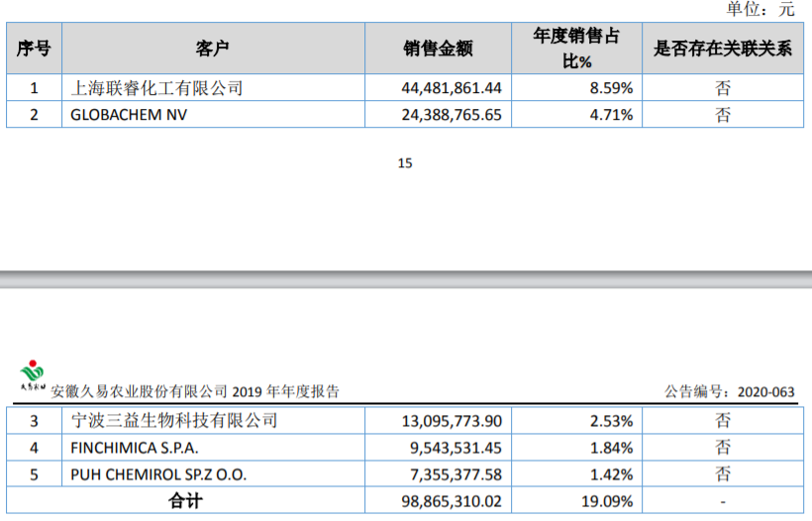This screenshot has height=521, width=812.
Task: Click sales amount 44,481,861.44
Action: click(452, 88)
